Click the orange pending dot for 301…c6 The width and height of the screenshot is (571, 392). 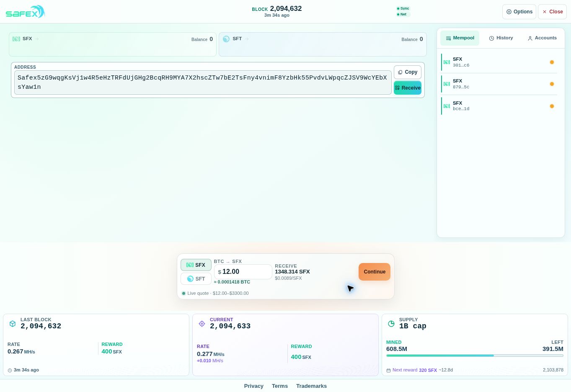pos(552,62)
